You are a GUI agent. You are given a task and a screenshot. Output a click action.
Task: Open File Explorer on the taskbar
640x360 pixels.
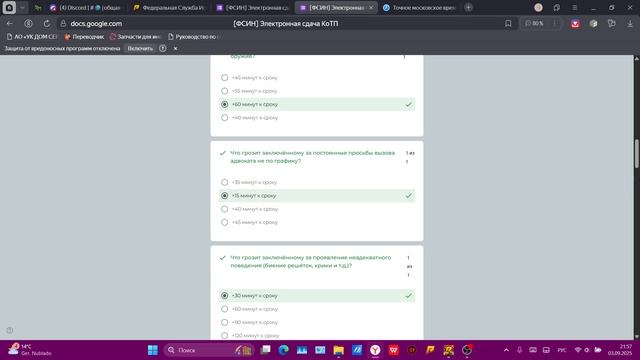[x=338, y=350]
